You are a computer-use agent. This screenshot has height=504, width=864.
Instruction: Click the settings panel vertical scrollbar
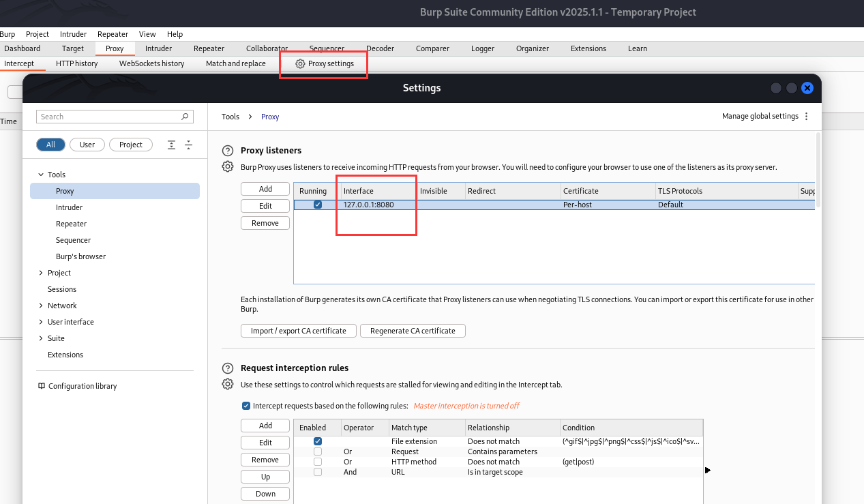click(818, 171)
